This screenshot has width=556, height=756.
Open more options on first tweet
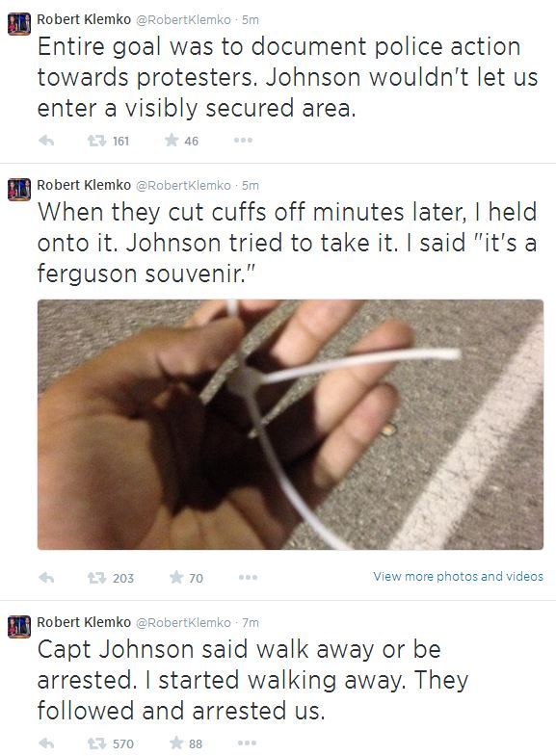(x=243, y=141)
